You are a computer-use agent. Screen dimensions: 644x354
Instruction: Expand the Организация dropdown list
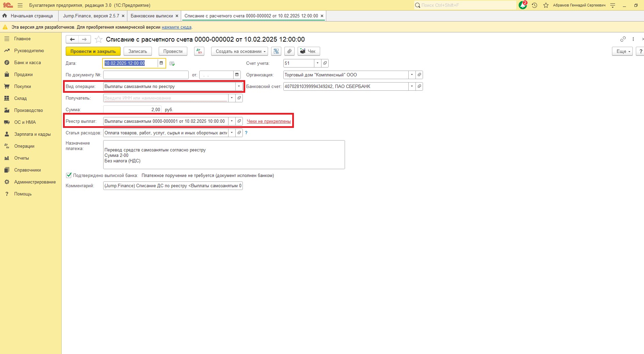[x=412, y=75]
